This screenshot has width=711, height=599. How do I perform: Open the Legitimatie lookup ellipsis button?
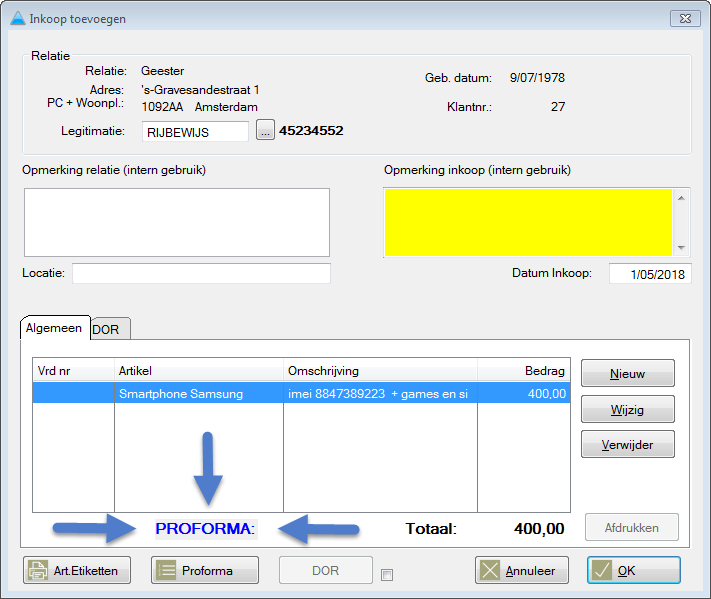tap(265, 131)
